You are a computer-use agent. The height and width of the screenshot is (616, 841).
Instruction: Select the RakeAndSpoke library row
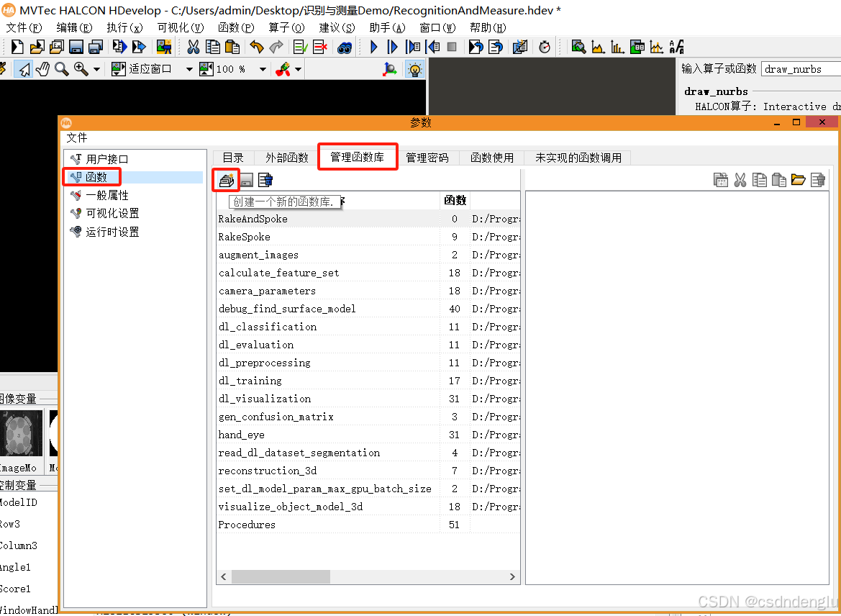[x=368, y=219]
